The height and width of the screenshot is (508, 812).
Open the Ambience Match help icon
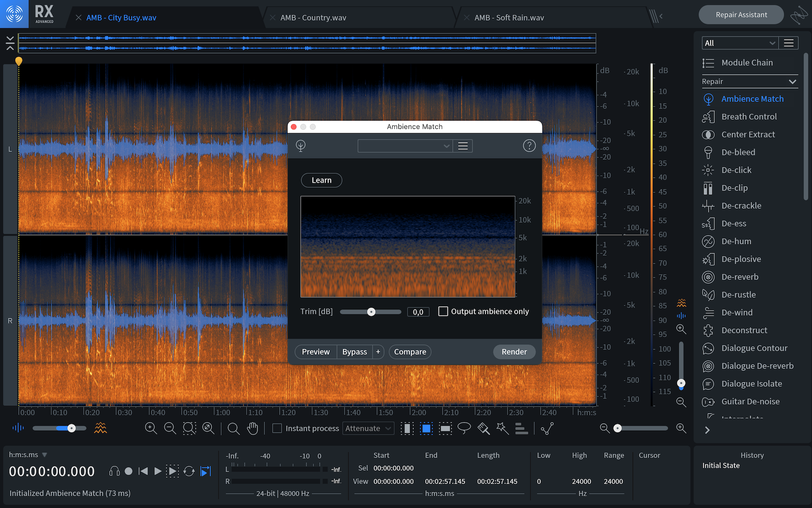point(529,146)
